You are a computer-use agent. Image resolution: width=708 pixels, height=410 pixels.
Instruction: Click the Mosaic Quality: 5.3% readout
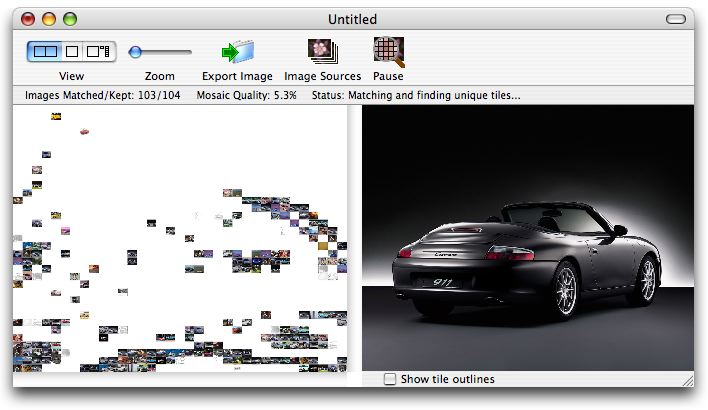pos(247,95)
